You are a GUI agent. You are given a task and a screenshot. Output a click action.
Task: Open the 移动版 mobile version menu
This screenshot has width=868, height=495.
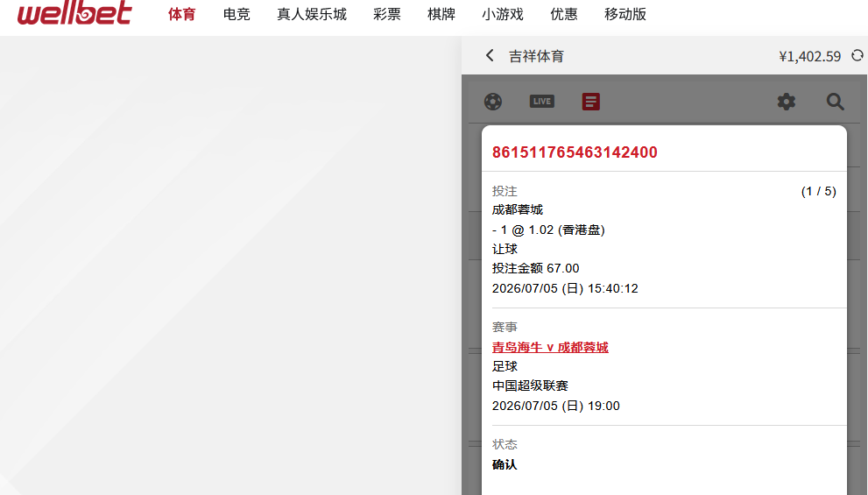(x=625, y=14)
